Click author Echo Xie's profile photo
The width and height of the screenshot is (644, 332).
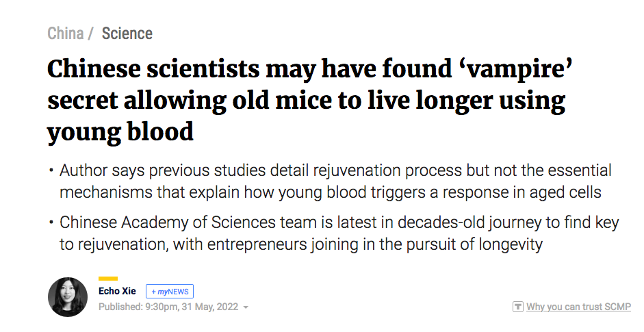pos(67,297)
